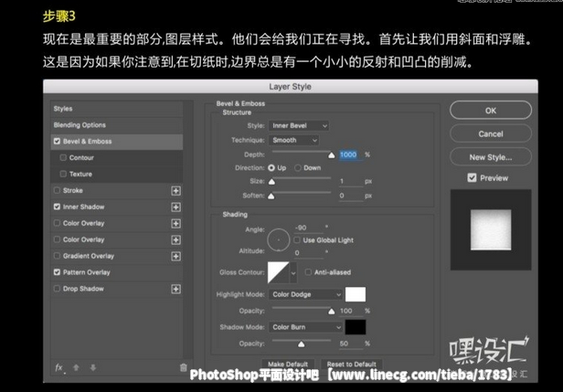Image resolution: width=563 pixels, height=392 pixels.
Task: Click the Size value field showing 1
Action: coord(351,181)
